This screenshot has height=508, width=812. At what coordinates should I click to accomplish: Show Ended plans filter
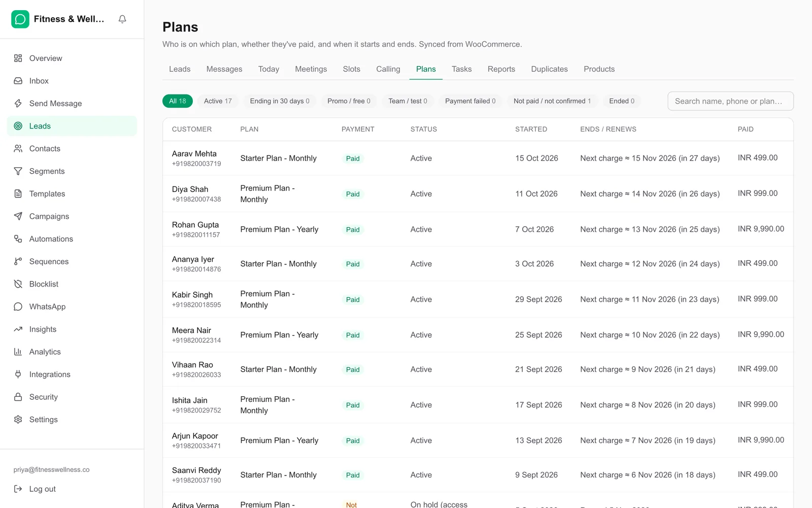pos(622,101)
